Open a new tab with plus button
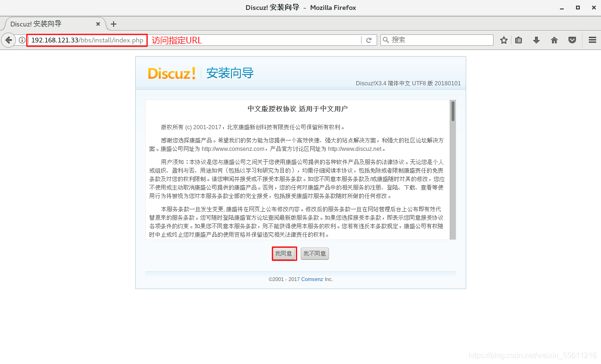This screenshot has width=601, height=364. click(114, 24)
